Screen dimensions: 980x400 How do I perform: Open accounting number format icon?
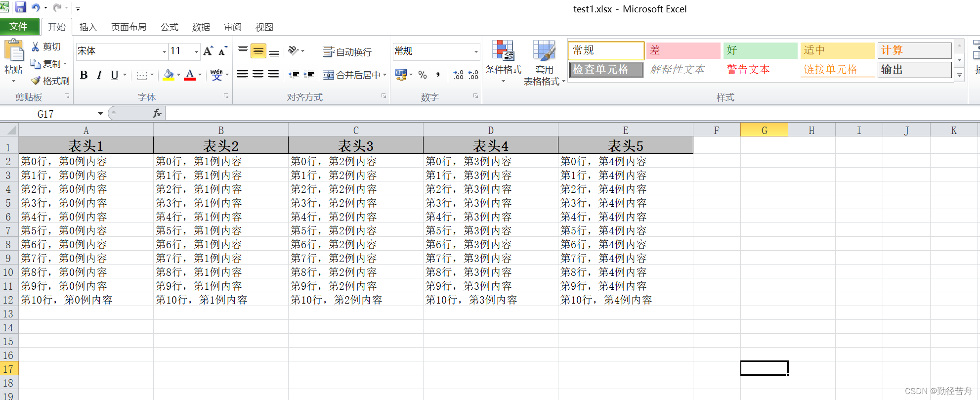click(400, 75)
